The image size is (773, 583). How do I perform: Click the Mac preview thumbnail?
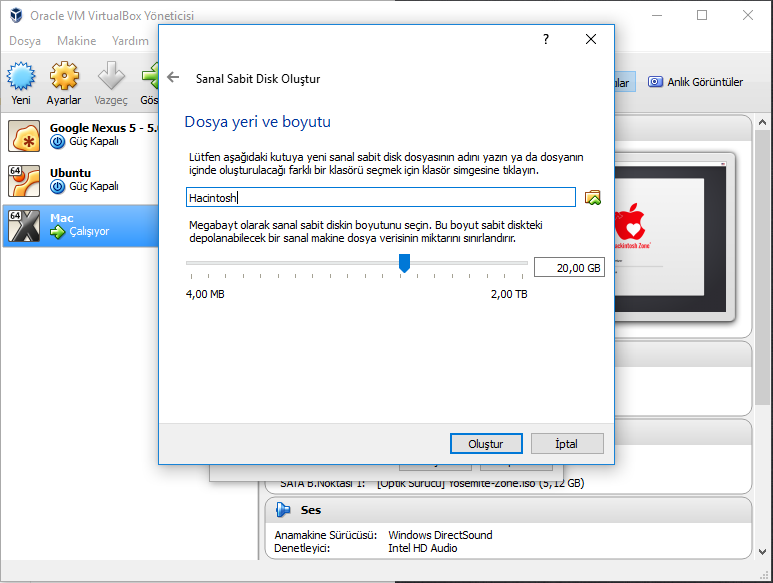coord(670,237)
